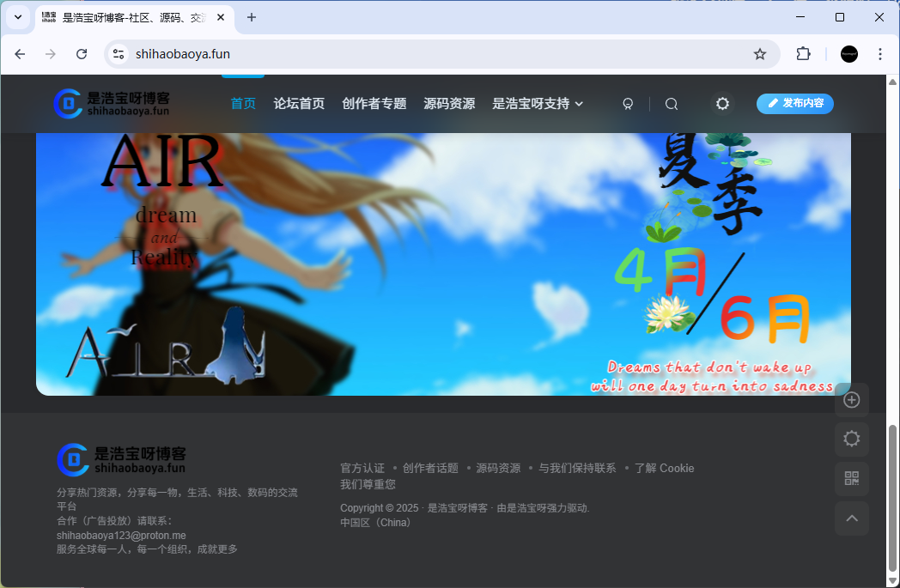Screen dimensions: 900x588
Task: Open the tab search dropdown arrow
Action: coord(18,17)
